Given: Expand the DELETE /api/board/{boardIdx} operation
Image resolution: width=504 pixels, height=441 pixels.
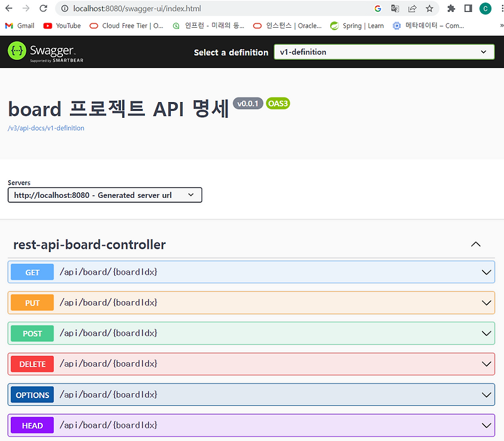Looking at the screenshot, I should [x=251, y=364].
